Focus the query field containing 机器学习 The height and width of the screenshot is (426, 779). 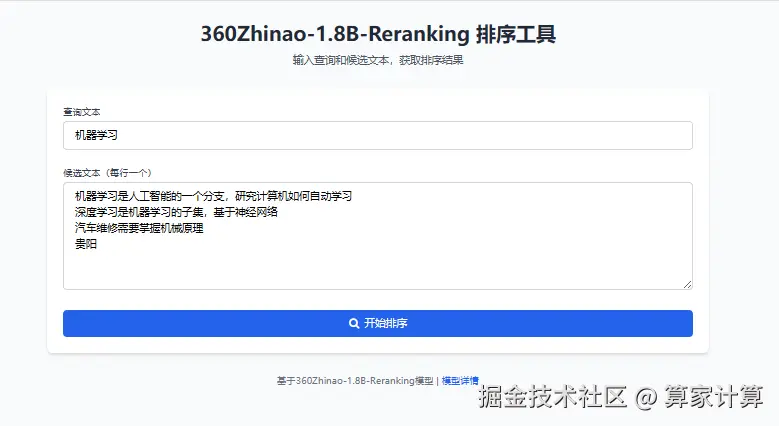378,135
